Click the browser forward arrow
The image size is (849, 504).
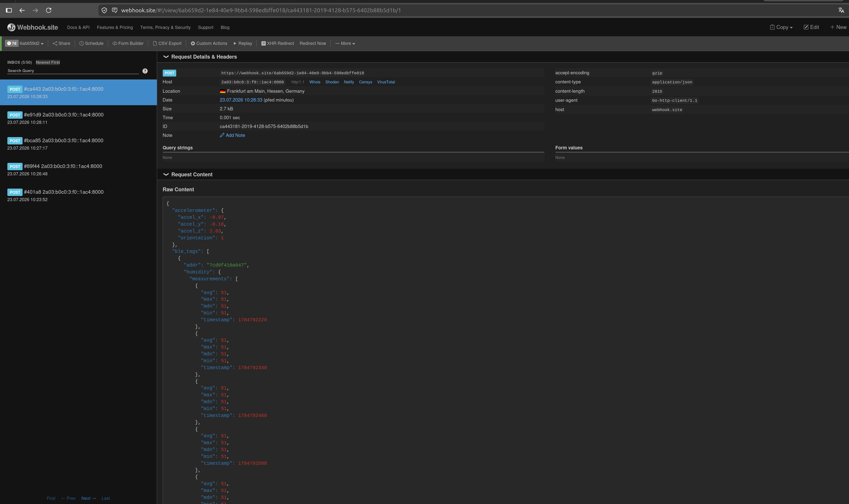(35, 10)
